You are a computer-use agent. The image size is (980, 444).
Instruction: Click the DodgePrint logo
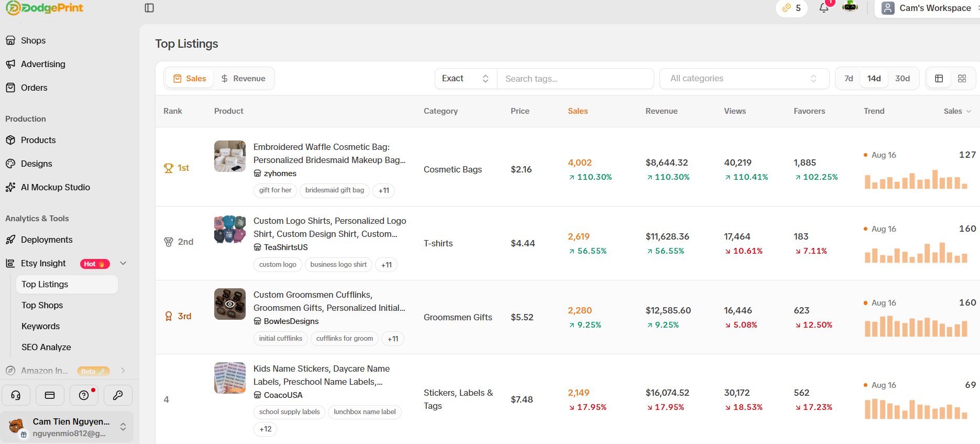click(x=45, y=8)
